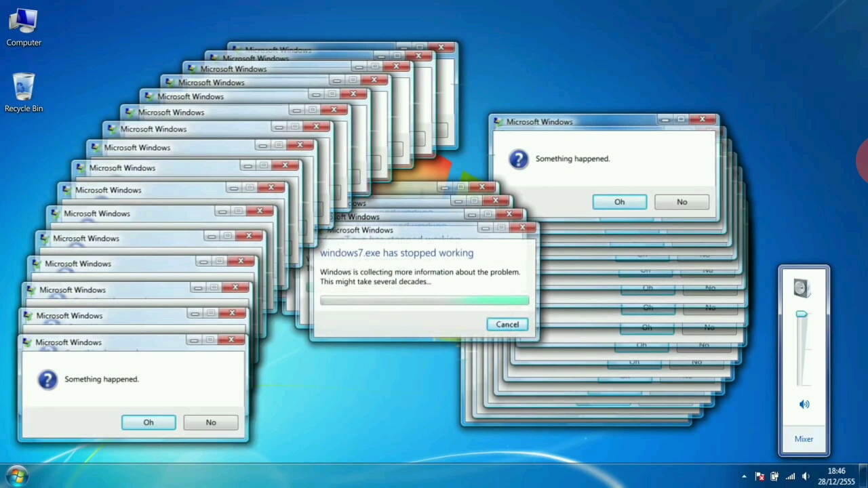The height and width of the screenshot is (488, 868).
Task: Click the speaker device icon in volume popup
Action: coord(802,287)
